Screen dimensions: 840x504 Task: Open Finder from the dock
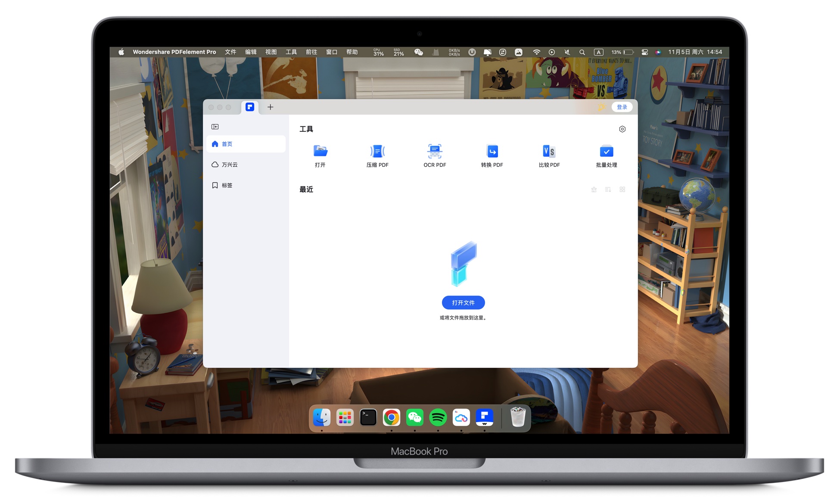(321, 417)
